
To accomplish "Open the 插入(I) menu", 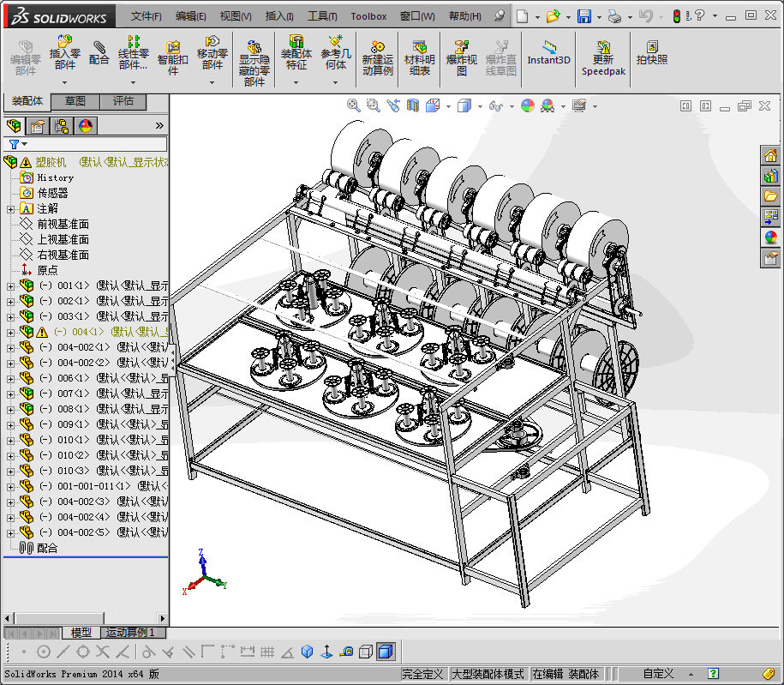I will tap(279, 16).
